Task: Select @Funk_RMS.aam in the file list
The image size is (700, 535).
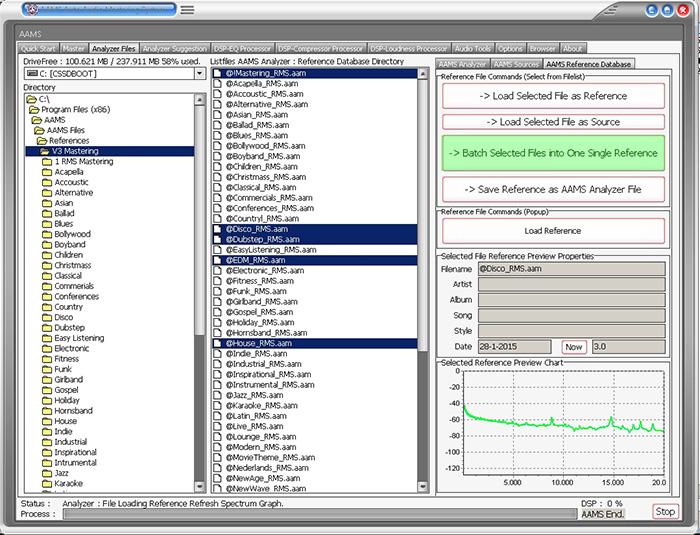Action: point(315,291)
